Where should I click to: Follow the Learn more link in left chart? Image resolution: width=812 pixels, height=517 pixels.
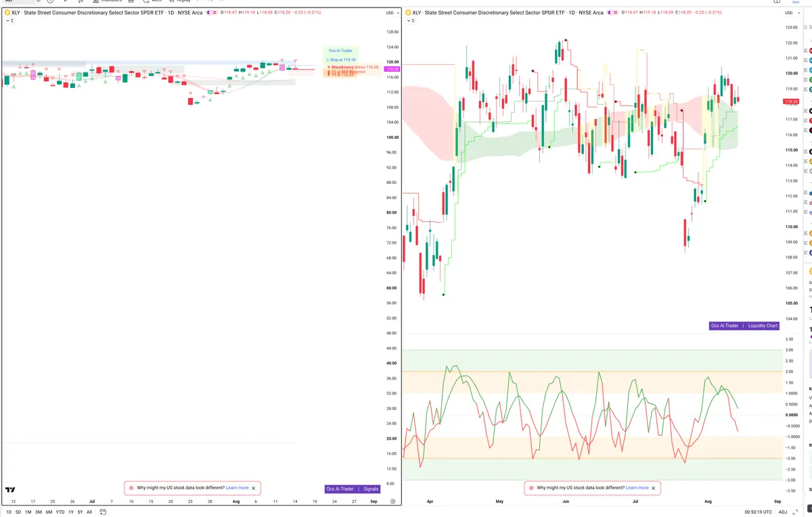[237, 488]
